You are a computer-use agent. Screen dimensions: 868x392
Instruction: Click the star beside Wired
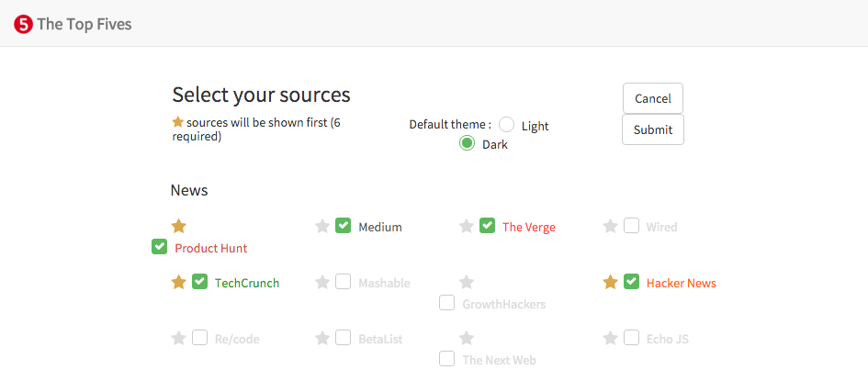pos(610,226)
